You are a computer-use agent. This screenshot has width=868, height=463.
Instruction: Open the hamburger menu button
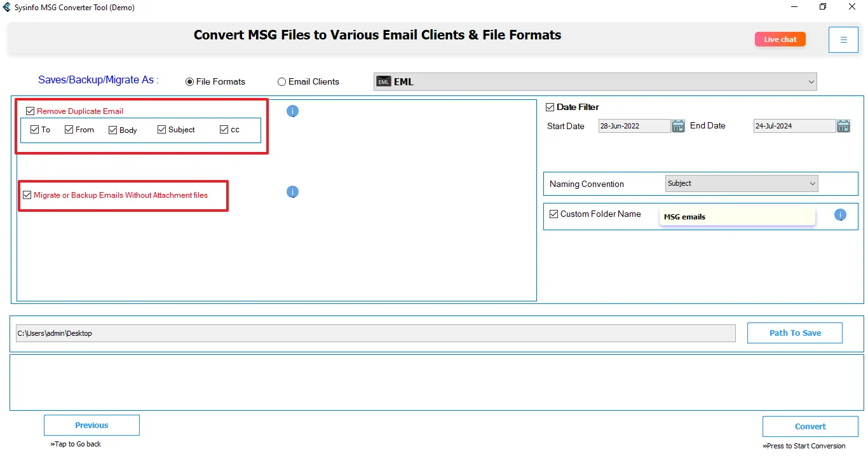pyautogui.click(x=843, y=40)
